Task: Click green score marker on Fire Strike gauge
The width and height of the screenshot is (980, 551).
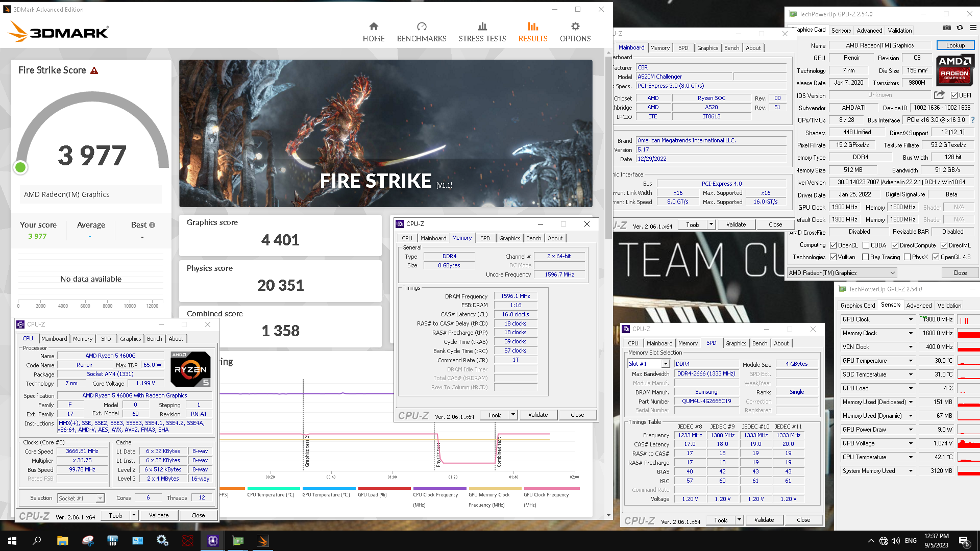Action: coord(20,167)
